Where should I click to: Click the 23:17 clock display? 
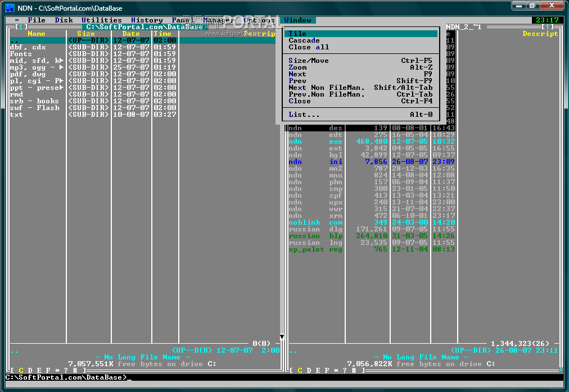tap(547, 20)
